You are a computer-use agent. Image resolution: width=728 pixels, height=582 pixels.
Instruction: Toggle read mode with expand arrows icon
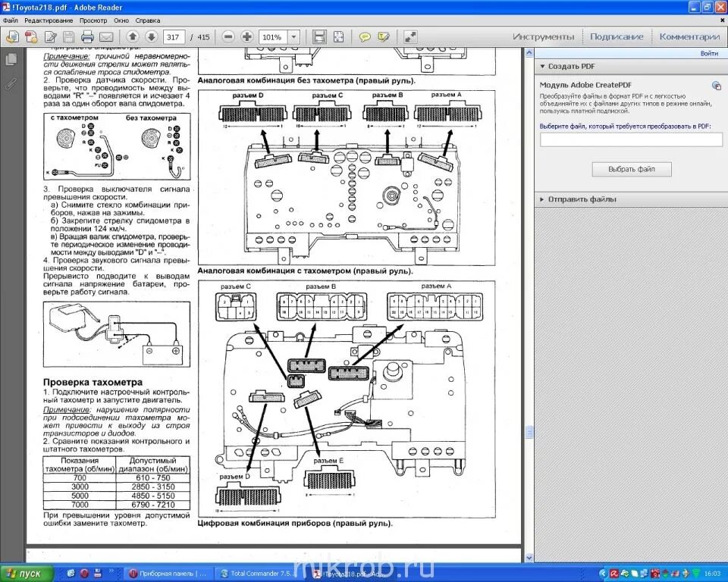410,36
